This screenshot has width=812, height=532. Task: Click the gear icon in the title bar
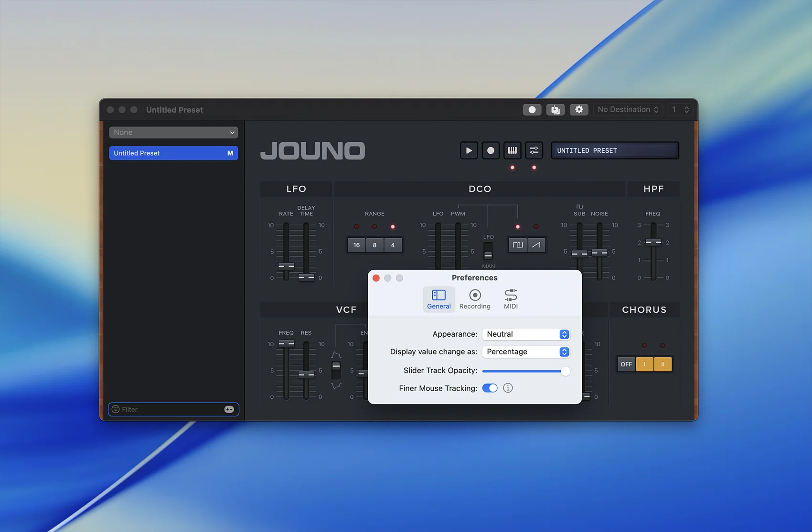(579, 109)
